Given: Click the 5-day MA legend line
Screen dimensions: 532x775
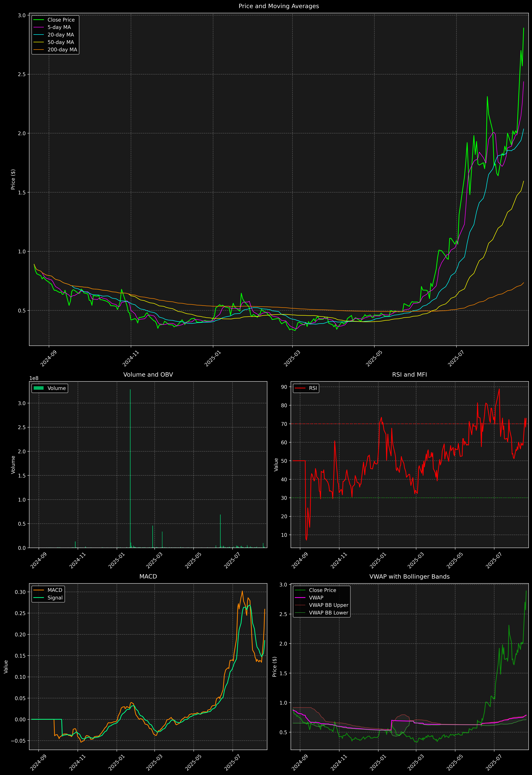Looking at the screenshot, I should (39, 27).
